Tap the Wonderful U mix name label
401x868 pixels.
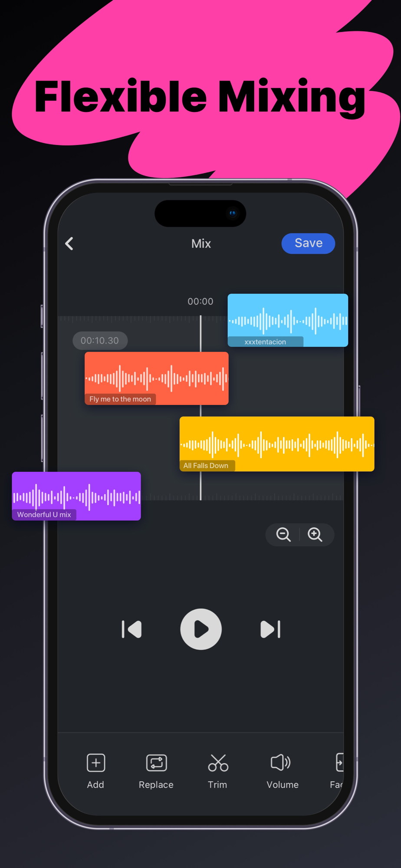pyautogui.click(x=44, y=515)
